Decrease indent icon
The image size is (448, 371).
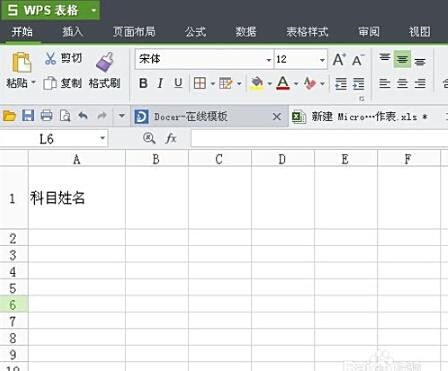click(341, 83)
